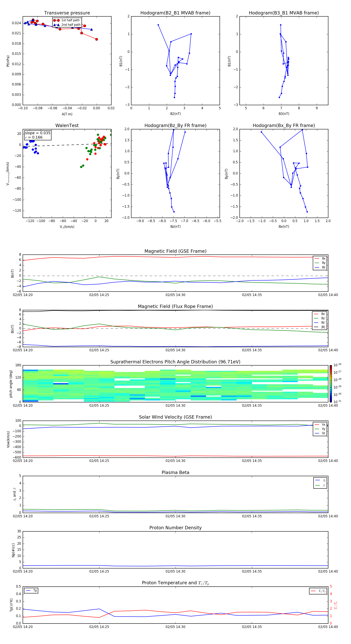Image resolution: width=351 pixels, height=644 pixels.
Task: Click the B2_B1 hodogram top-left starting point
Action: (158, 25)
